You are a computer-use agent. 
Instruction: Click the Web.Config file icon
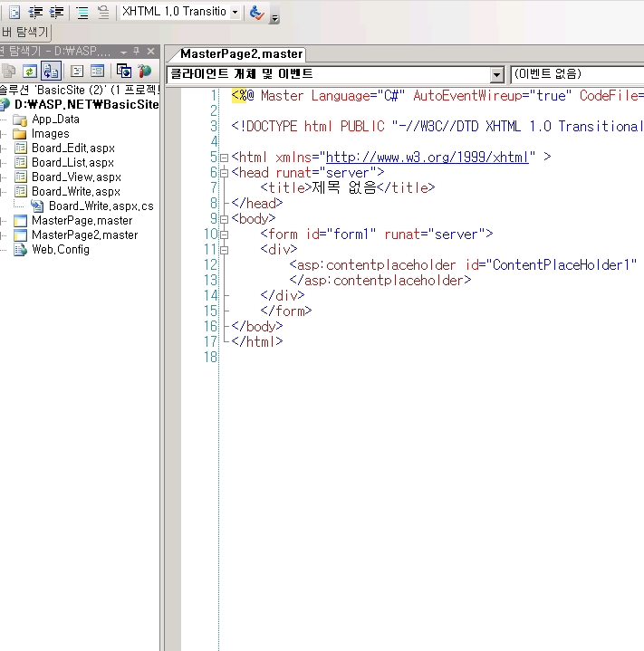click(20, 250)
